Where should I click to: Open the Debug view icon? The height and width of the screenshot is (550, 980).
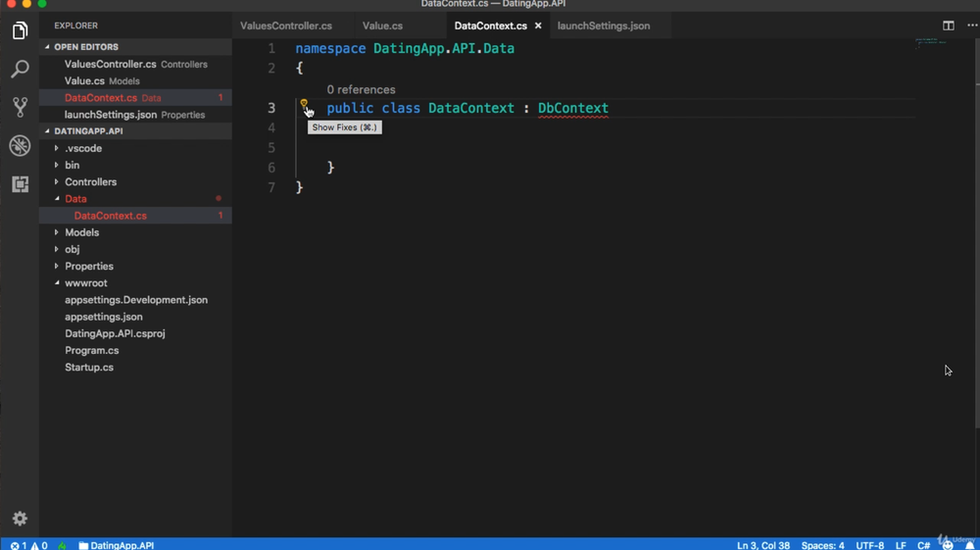coord(20,146)
